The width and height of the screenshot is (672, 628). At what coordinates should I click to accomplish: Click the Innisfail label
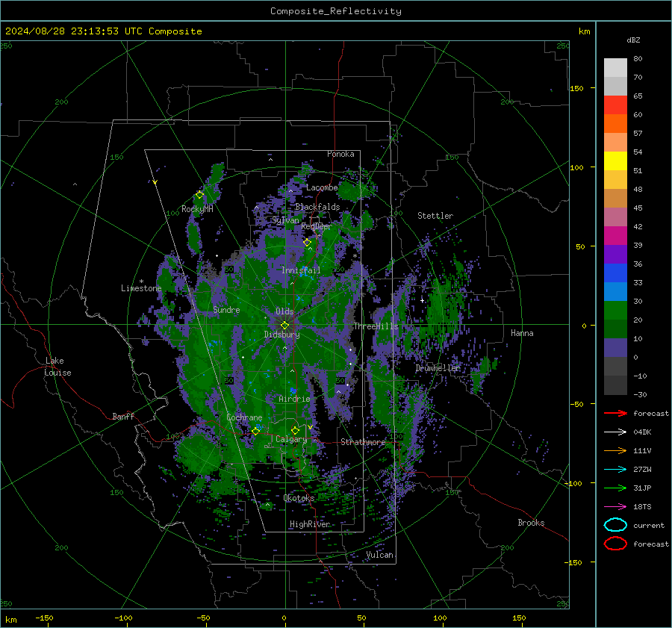click(x=301, y=270)
